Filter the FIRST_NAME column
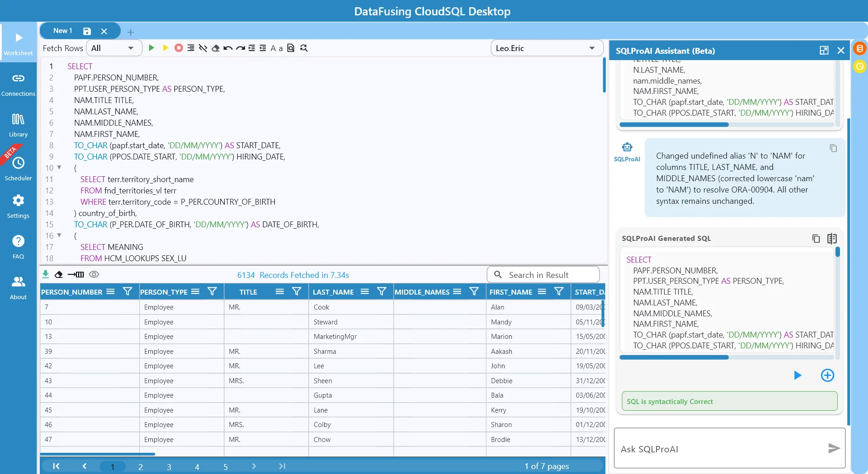 tap(559, 291)
